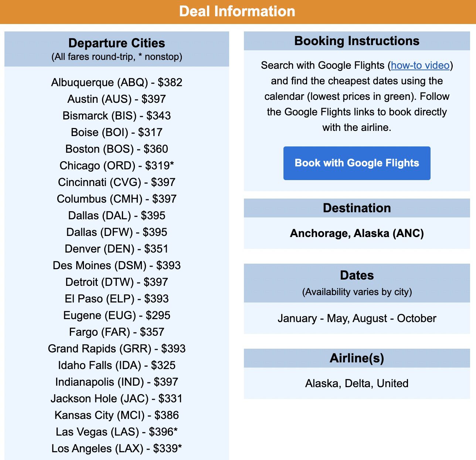The height and width of the screenshot is (460, 476).
Task: Click the Booking Instructions heading
Action: pos(357,41)
